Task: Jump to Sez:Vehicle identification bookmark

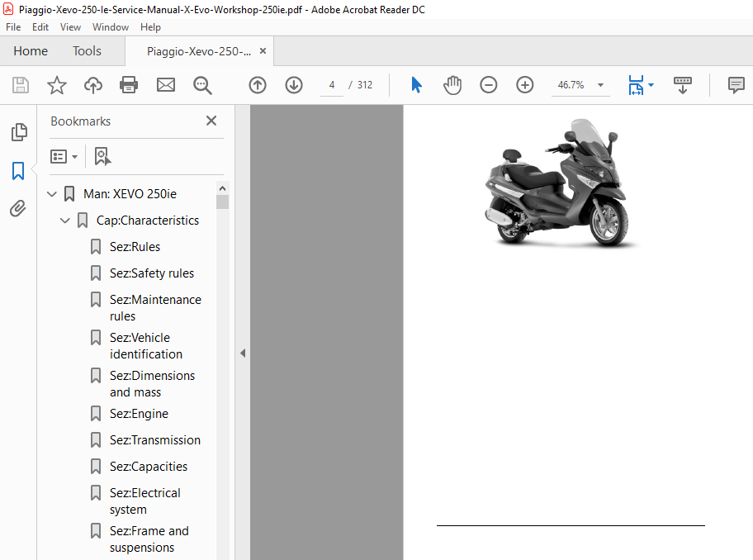Action: pos(146,346)
